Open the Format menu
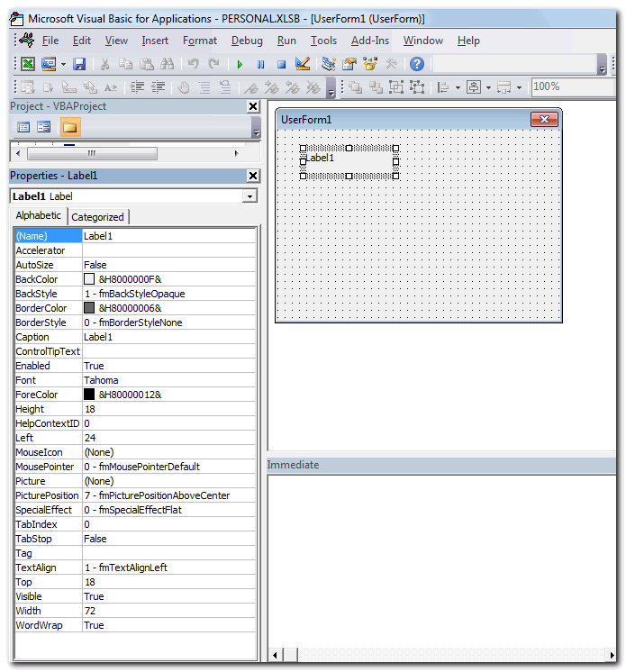The width and height of the screenshot is (626, 672). tap(200, 41)
